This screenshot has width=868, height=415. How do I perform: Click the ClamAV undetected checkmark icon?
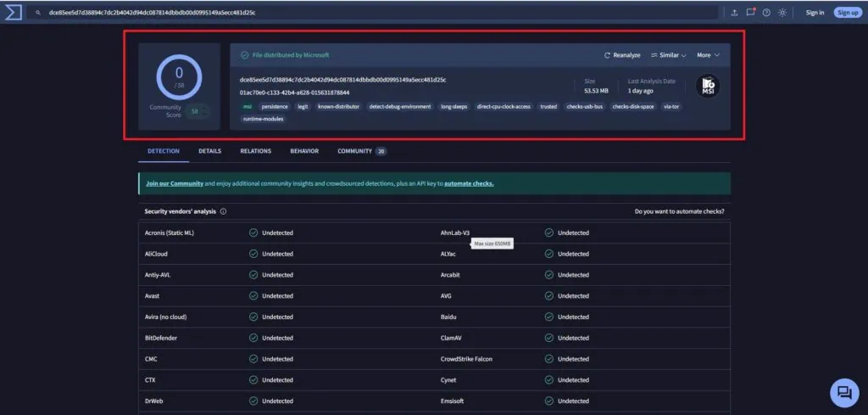click(x=548, y=338)
